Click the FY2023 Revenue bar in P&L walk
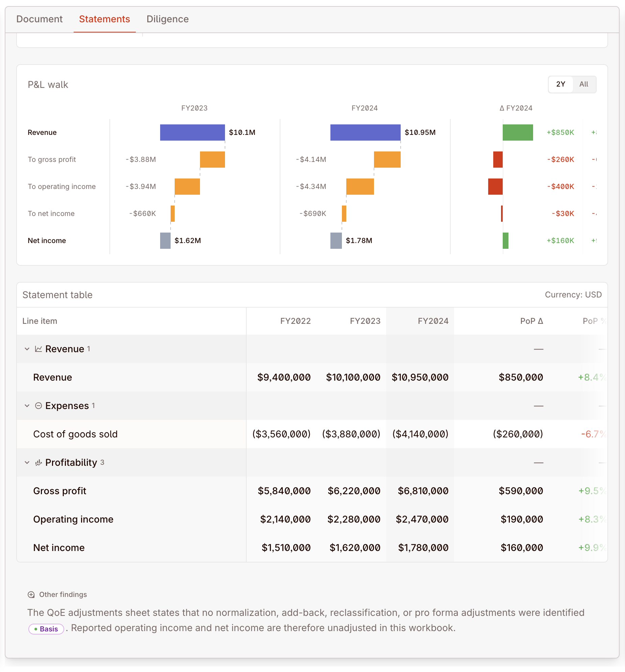 192,132
